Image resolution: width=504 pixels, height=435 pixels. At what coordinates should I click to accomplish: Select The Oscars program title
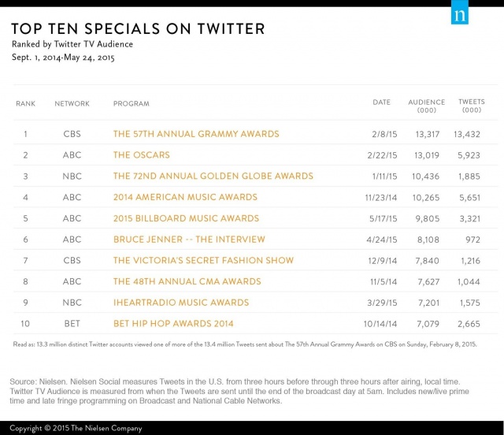click(142, 155)
